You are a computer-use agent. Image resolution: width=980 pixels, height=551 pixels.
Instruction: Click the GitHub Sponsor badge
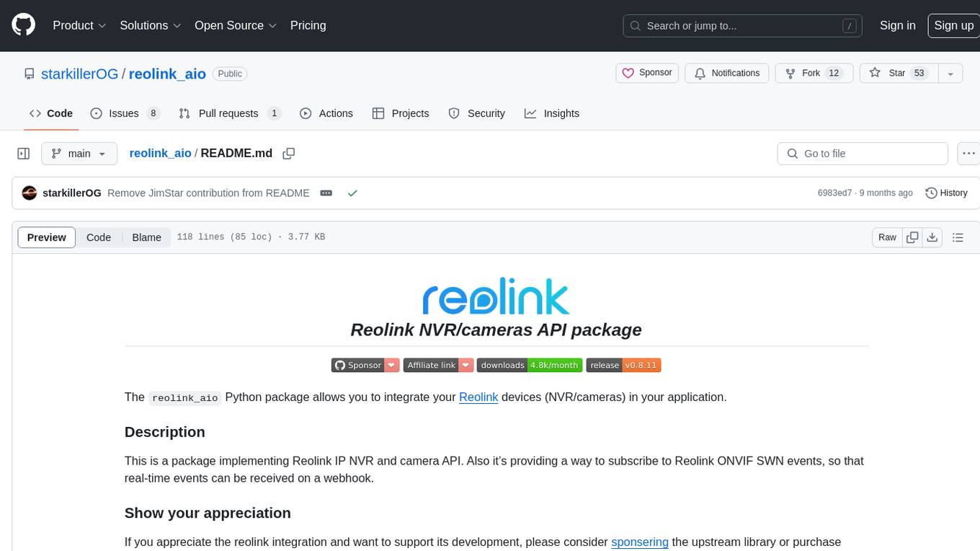tap(365, 365)
